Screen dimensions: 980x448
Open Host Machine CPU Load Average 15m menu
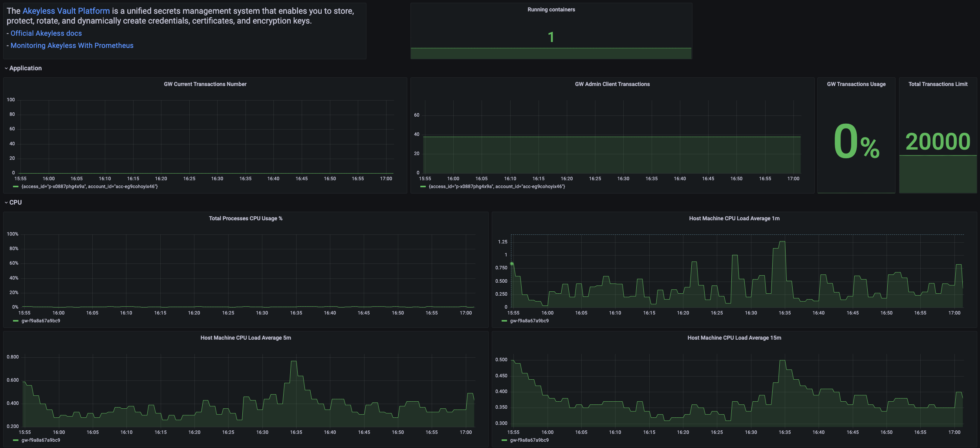pos(734,338)
